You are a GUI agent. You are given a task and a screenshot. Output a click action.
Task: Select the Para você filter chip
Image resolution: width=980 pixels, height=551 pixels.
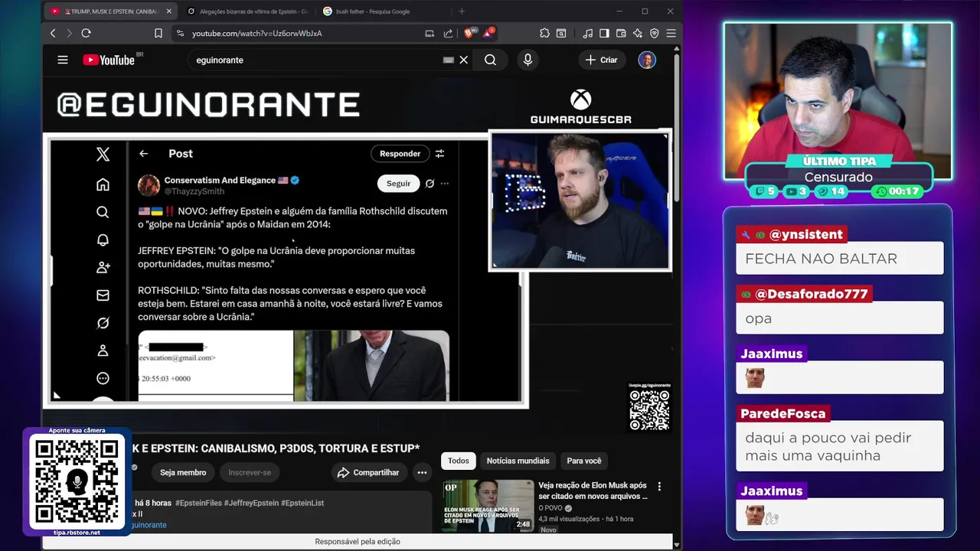584,461
